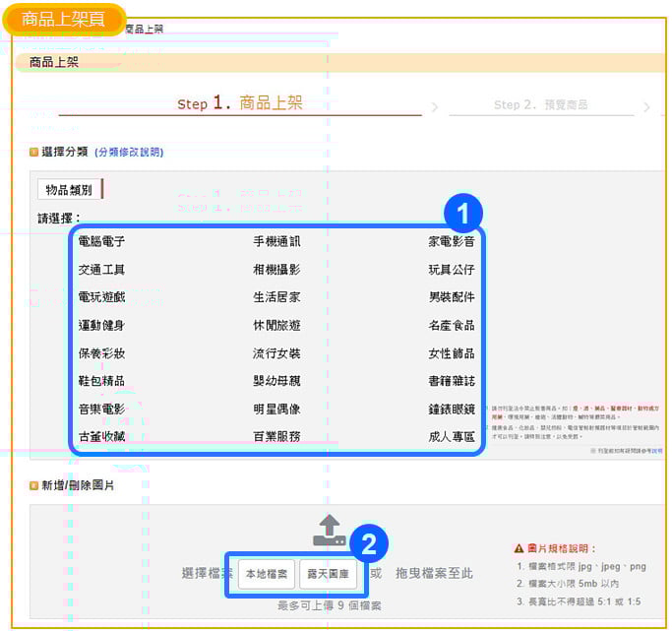Pick the 交通工具 category
672x631 pixels.
click(x=101, y=270)
